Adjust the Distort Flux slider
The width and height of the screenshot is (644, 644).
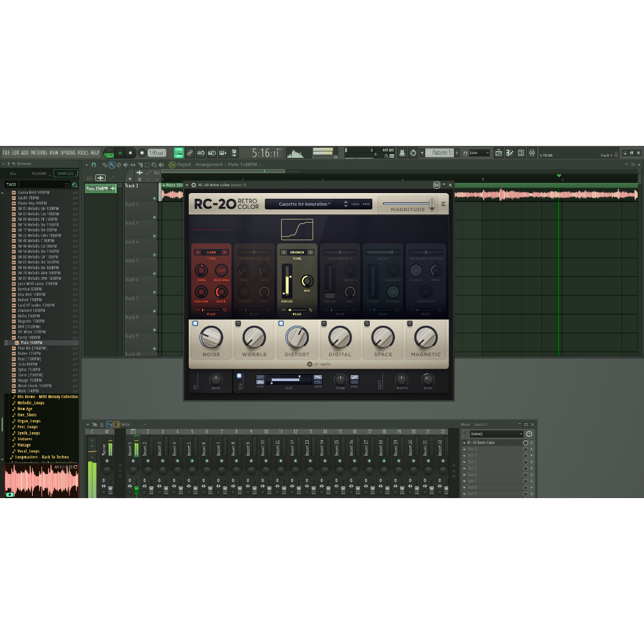[297, 310]
